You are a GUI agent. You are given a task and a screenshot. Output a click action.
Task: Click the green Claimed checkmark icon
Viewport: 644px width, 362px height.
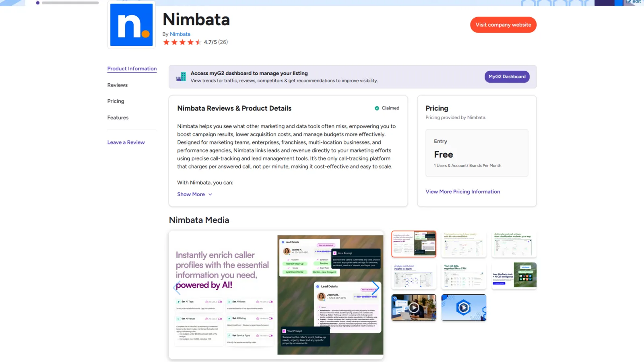tap(377, 108)
